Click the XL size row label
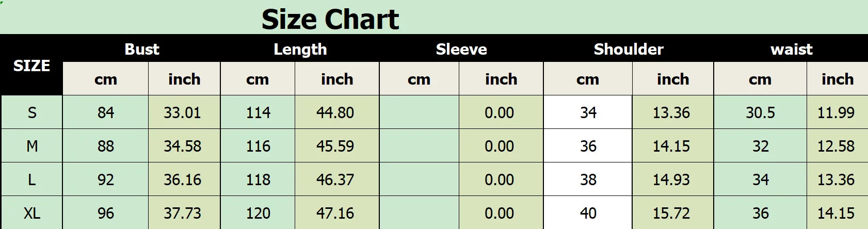The image size is (868, 229). pos(31,213)
